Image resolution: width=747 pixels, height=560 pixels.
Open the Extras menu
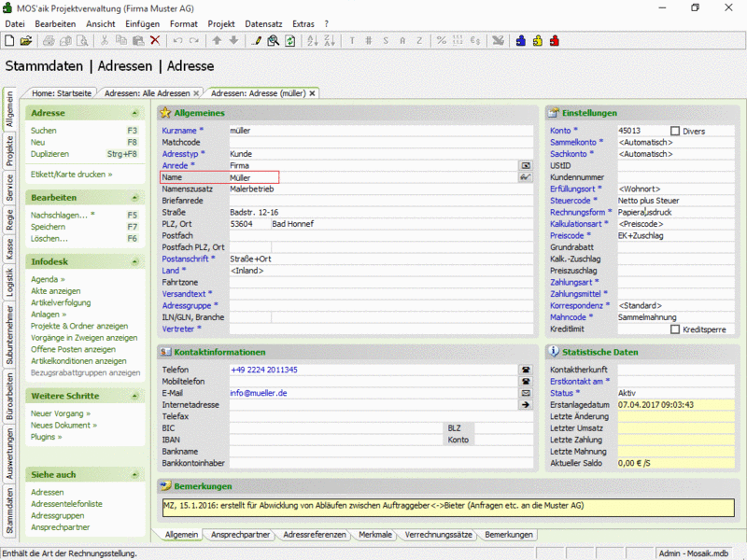click(303, 24)
